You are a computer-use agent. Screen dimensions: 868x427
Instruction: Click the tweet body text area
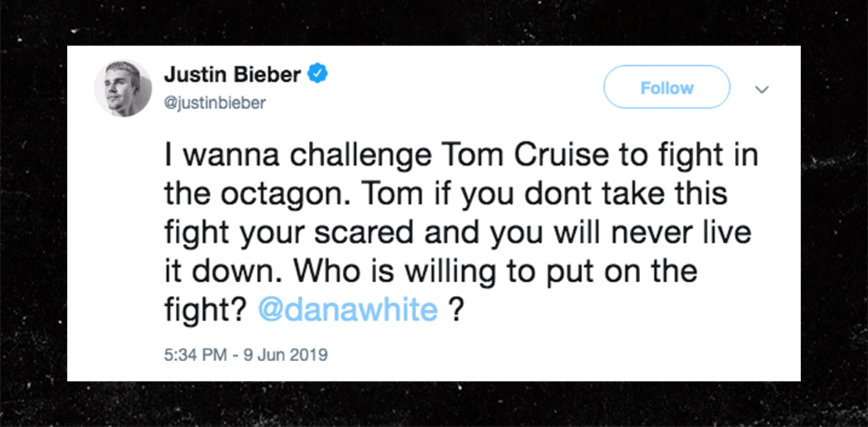[x=456, y=232]
